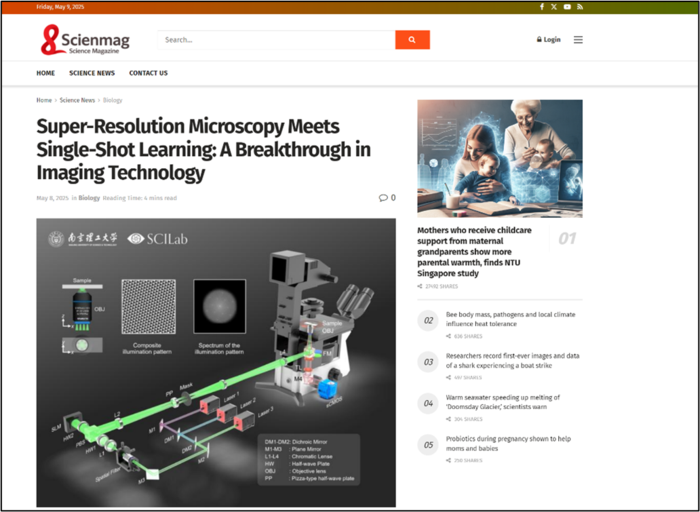This screenshot has height=512, width=700.
Task: Click the 04 rank number badge
Action: pyautogui.click(x=428, y=404)
